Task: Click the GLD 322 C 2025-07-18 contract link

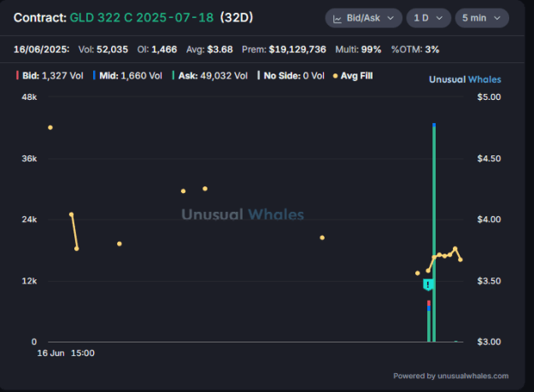Action: pos(142,18)
